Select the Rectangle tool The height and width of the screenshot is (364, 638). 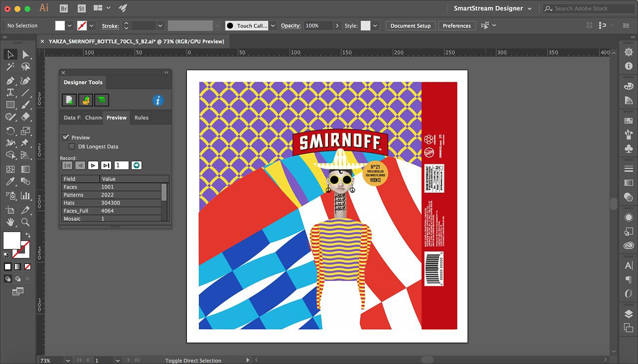[x=10, y=105]
